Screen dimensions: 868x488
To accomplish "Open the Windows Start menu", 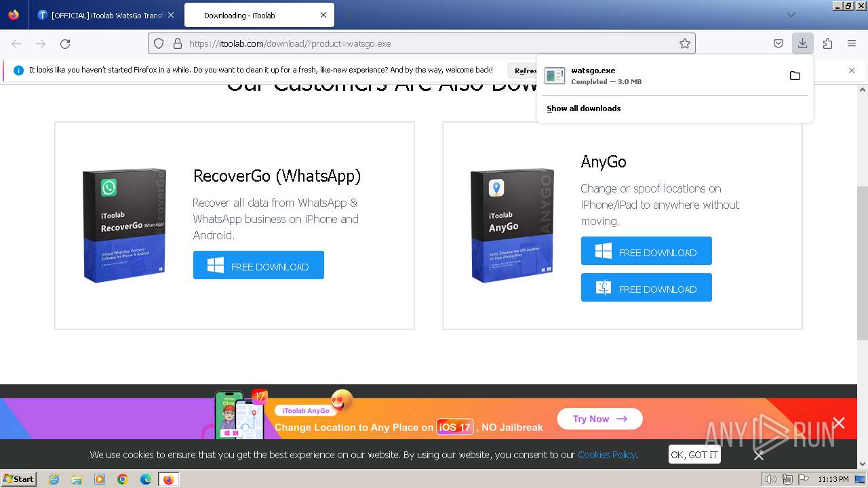I will 19,479.
